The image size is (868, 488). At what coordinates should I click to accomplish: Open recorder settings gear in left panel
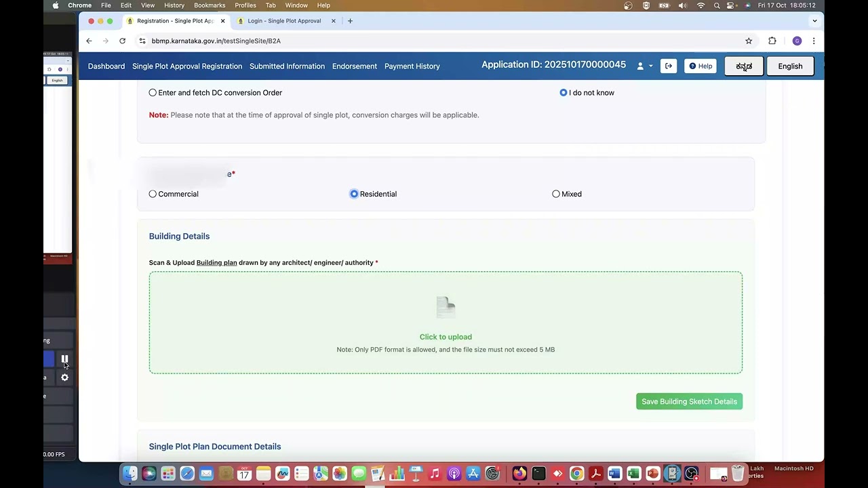(x=64, y=378)
